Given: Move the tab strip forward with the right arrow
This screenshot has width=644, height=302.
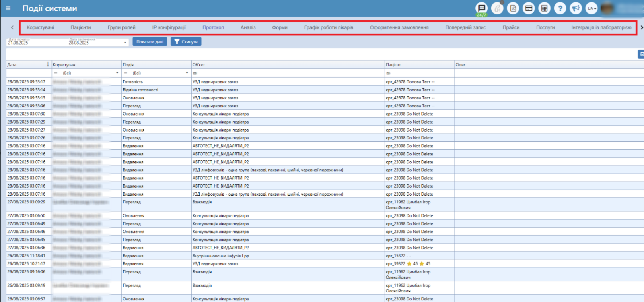Looking at the screenshot, I should point(641,27).
